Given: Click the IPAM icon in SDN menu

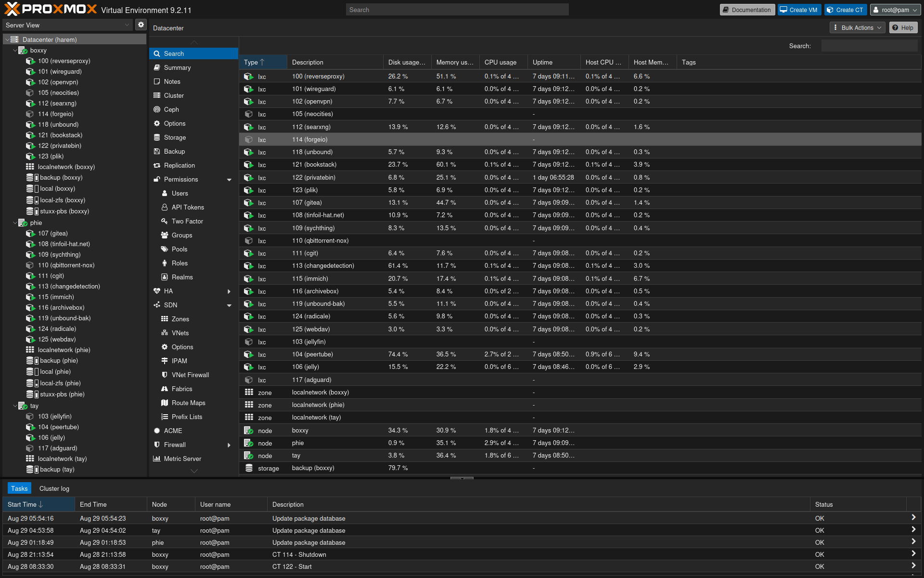Looking at the screenshot, I should click(165, 361).
